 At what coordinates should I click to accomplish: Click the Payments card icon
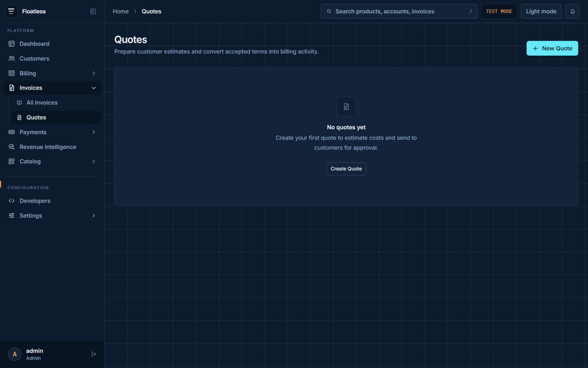11,132
